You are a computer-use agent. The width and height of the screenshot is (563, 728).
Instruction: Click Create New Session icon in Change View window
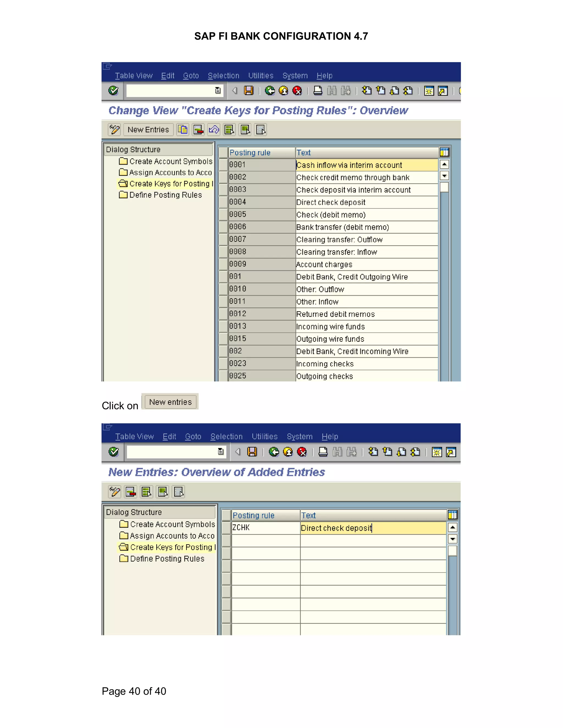coord(429,91)
